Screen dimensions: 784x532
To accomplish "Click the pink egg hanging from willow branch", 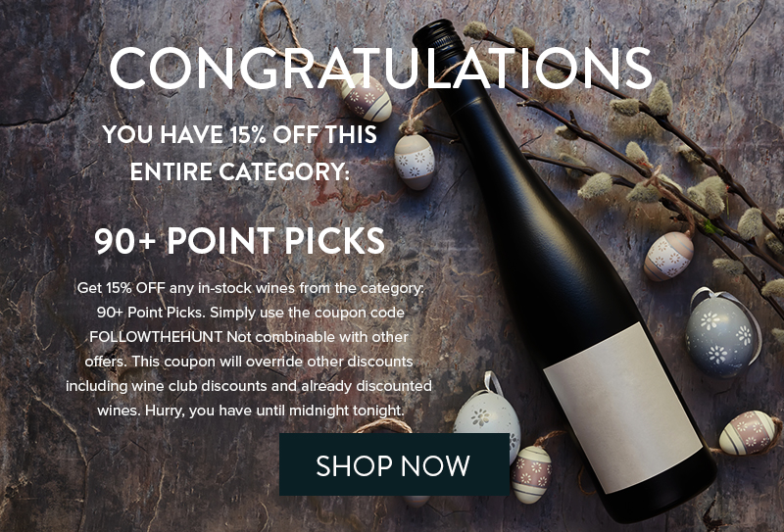I will pos(668,256).
